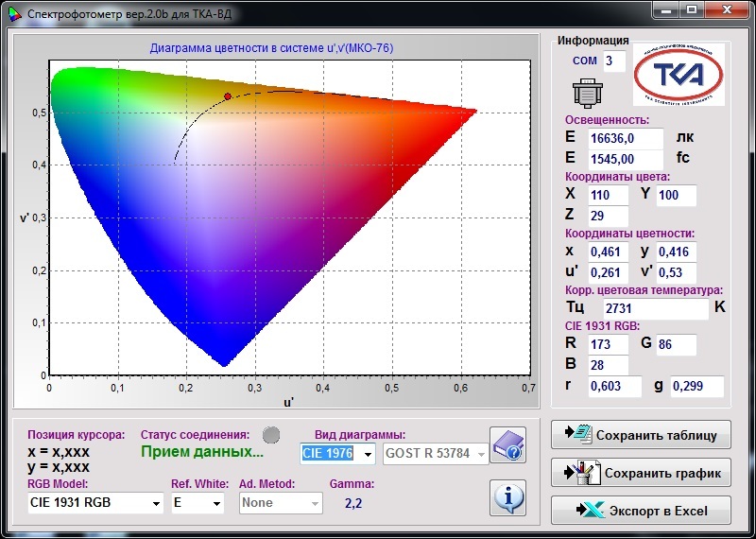Viewport: 756px width, 539px height.
Task: Open the RGB Model dropdown
Action: [156, 504]
